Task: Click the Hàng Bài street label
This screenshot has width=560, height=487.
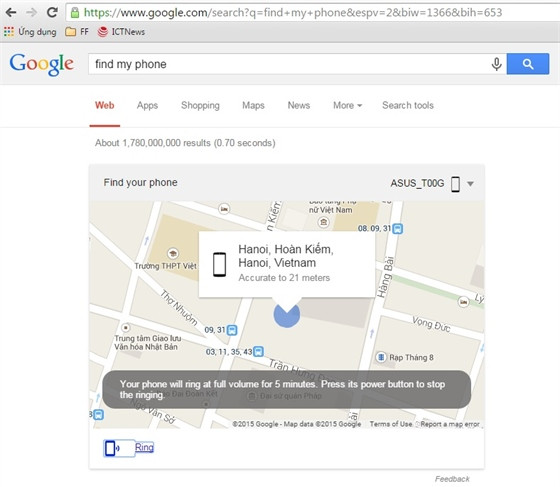Action: [385, 277]
